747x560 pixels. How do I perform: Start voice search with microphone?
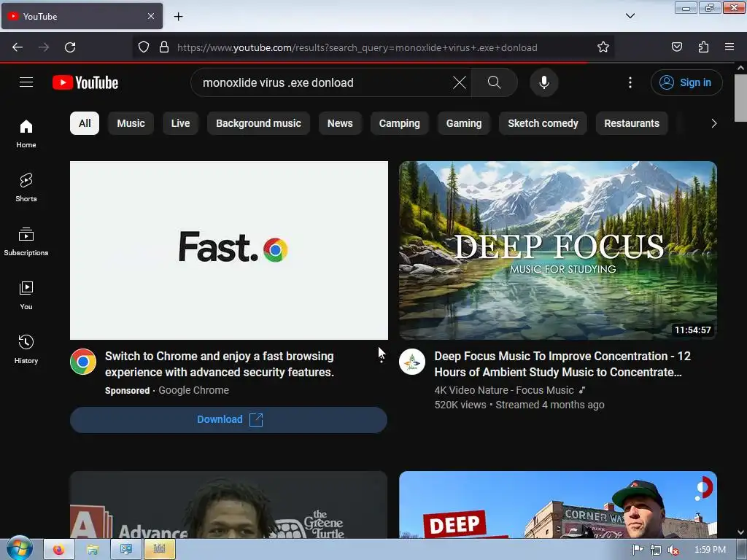pyautogui.click(x=543, y=82)
